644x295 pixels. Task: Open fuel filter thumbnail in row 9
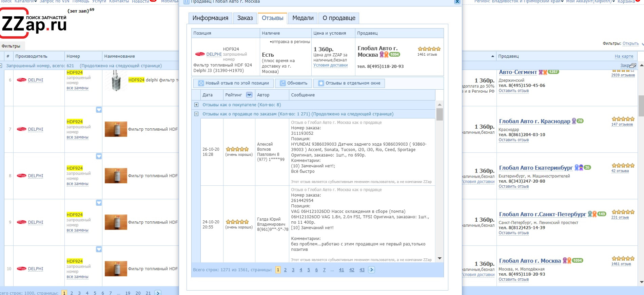(x=116, y=222)
